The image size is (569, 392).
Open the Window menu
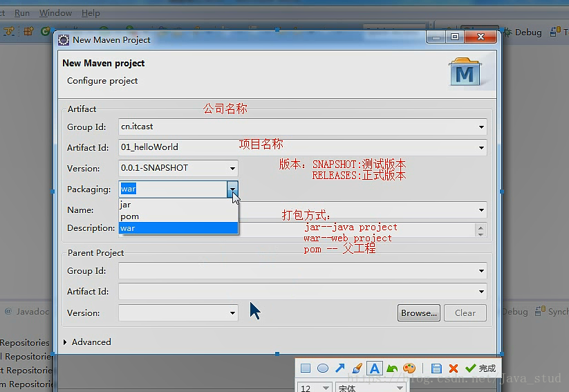pos(55,13)
